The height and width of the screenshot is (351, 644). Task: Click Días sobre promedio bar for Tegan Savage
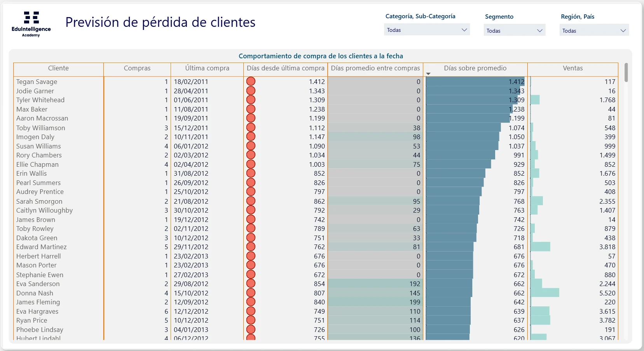coord(475,82)
